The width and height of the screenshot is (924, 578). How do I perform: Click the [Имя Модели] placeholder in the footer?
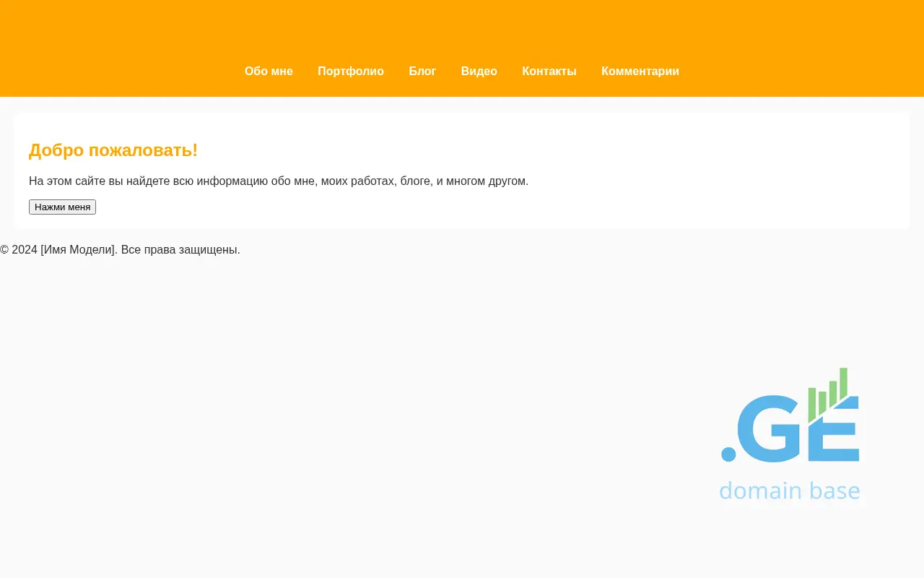[x=78, y=249]
